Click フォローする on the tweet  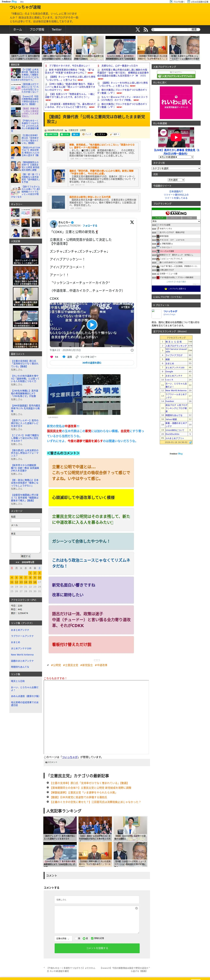coord(90,226)
